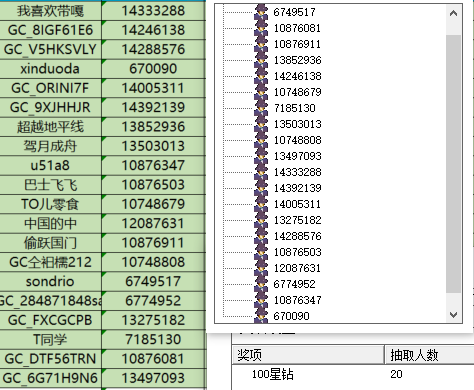Click the user icon beside 6774952 in list
The height and width of the screenshot is (390, 474).
tap(261, 284)
